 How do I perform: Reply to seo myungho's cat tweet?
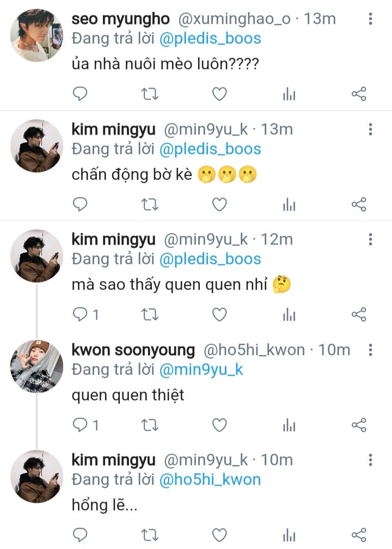[x=80, y=94]
